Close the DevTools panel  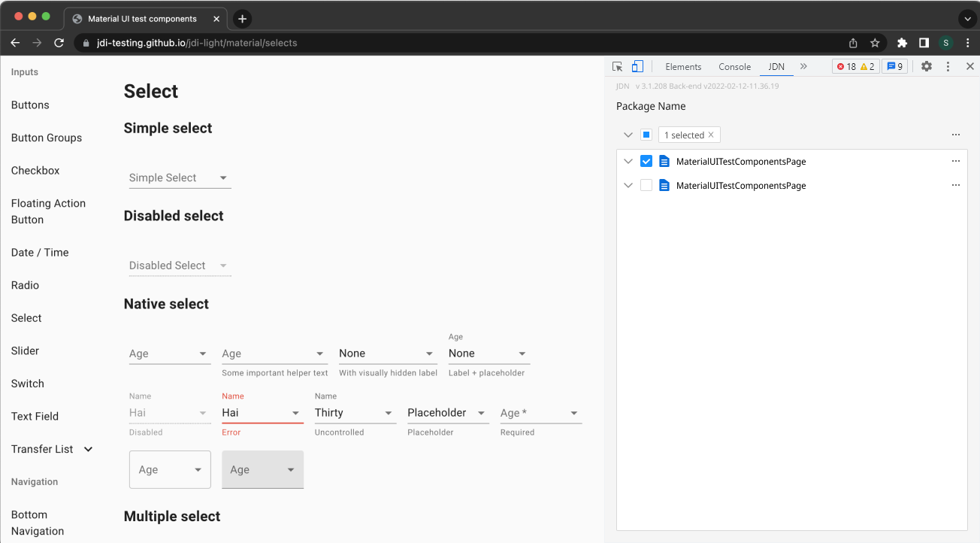pos(969,66)
